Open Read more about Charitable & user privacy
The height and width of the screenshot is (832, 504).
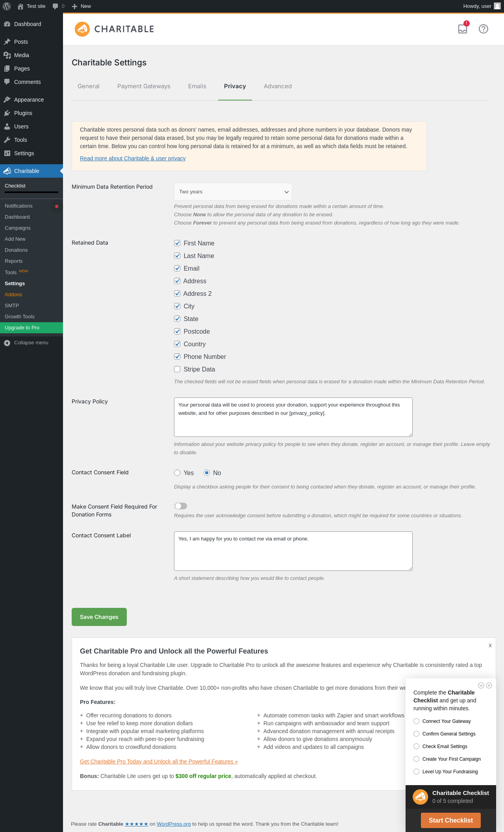point(133,158)
